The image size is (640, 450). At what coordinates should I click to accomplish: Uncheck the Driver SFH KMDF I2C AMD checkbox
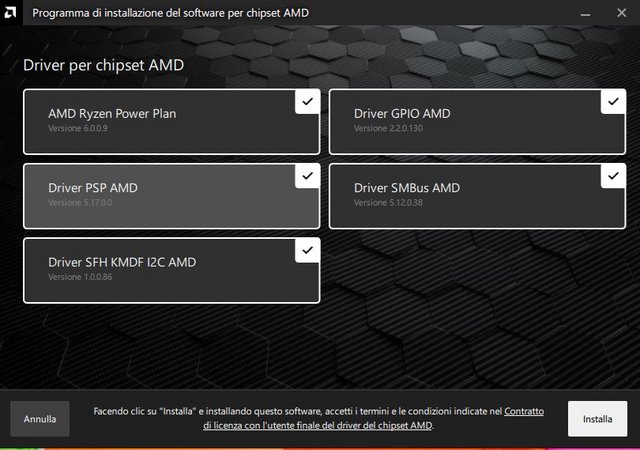(x=307, y=250)
